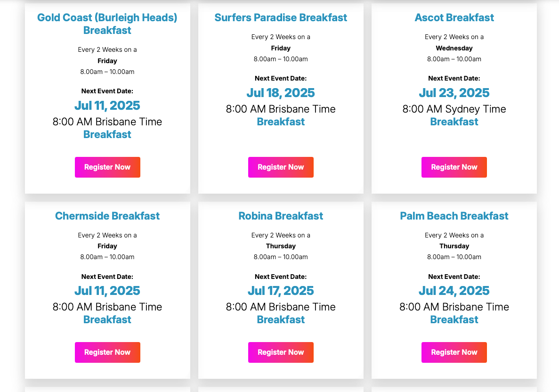Open the Gold Coast (Burleigh Heads) Breakfast title
The image size is (559, 392).
(107, 24)
